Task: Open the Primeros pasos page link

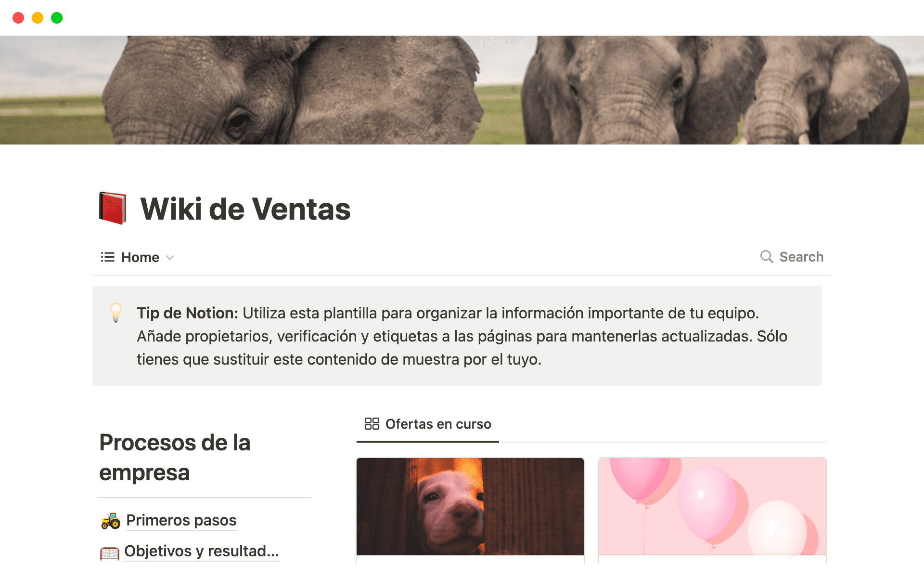Action: coord(181,520)
